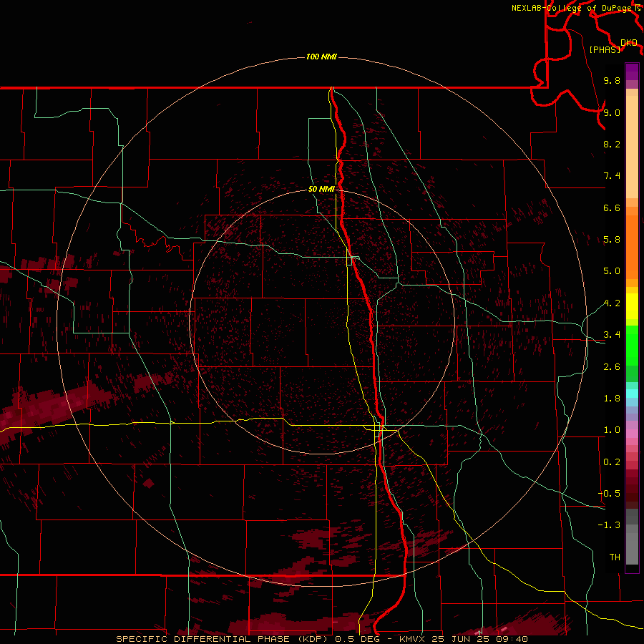Viewport: 644px width, 644px height.
Task: Click the 100 NMI range ring label
Action: [x=321, y=57]
